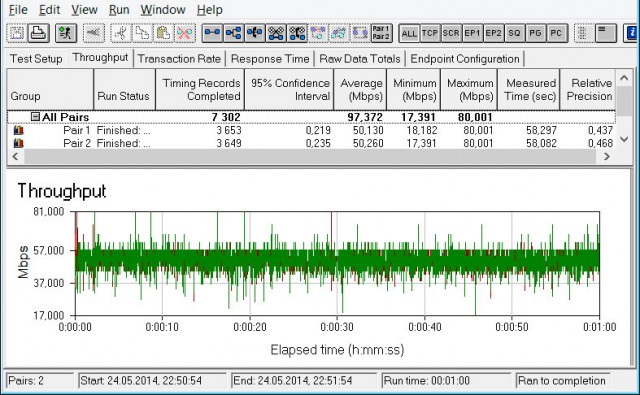Select the Pair 1 row label
Viewport: 640px width, 395px height.
(x=77, y=131)
